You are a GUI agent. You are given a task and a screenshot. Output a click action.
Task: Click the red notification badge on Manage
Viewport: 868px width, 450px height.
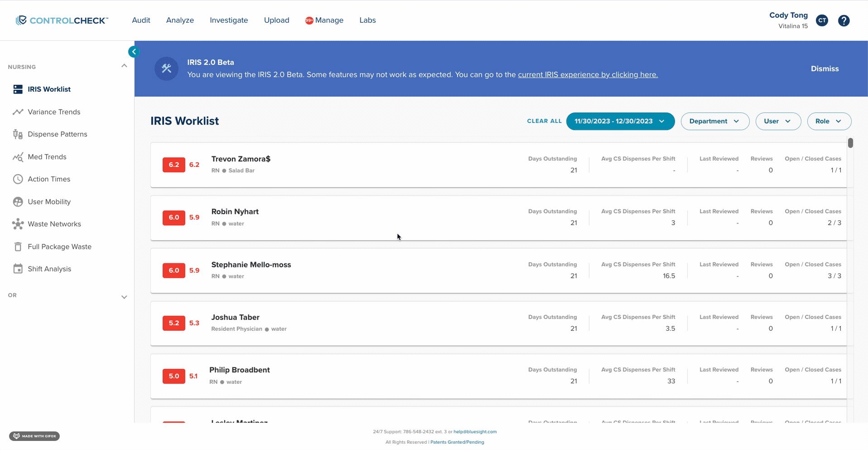(309, 20)
